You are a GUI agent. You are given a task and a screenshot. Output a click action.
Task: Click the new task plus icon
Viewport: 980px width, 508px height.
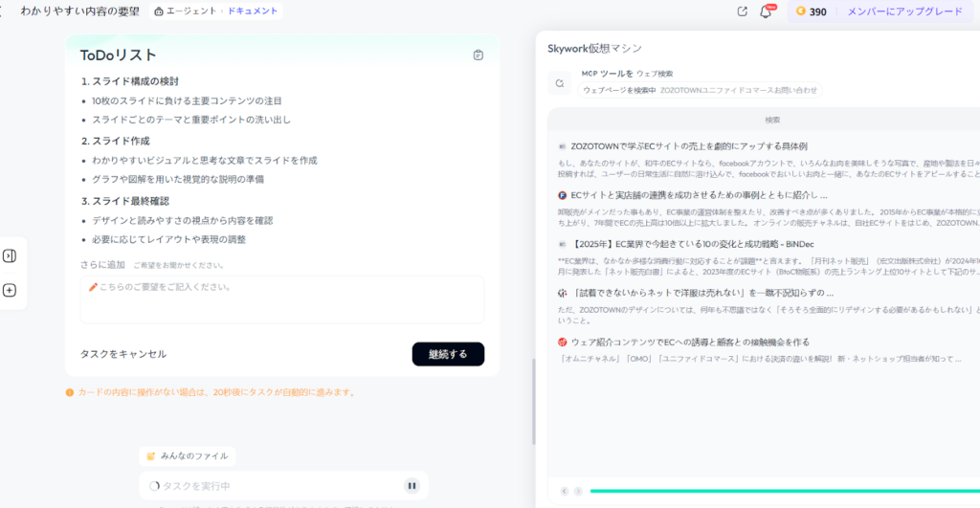click(x=10, y=290)
